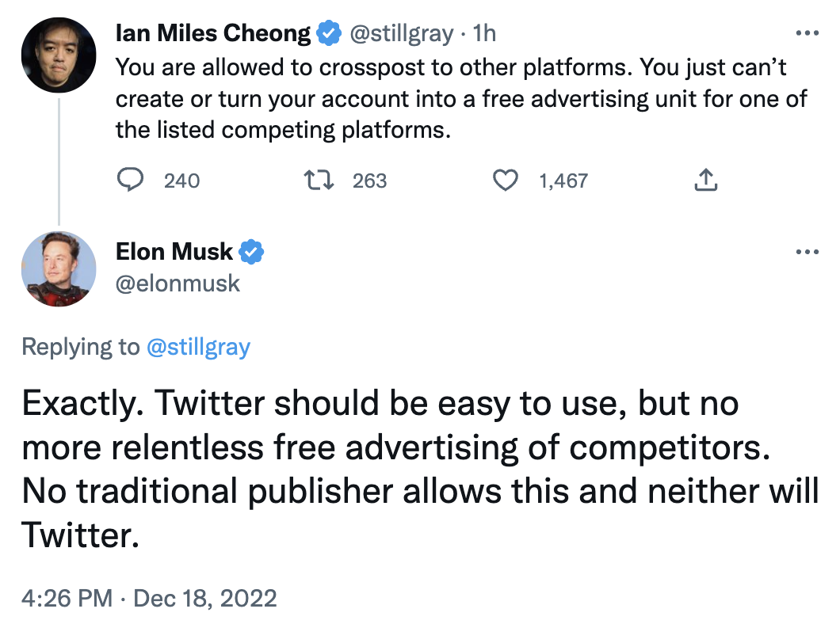Click the @elonmusk handle
Viewport: 840px width, 624px height.
point(178,283)
